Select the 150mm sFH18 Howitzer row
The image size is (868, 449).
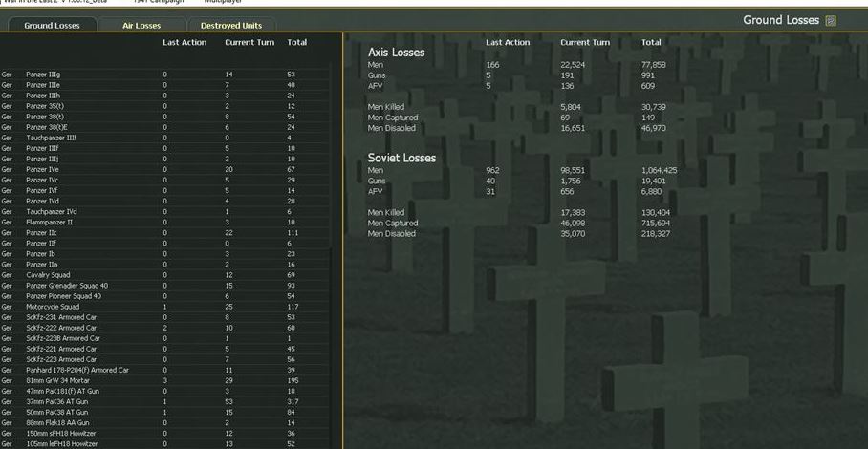tap(165, 433)
